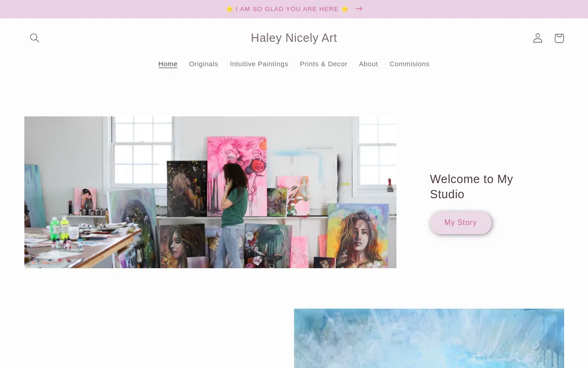Click the announcement bar arrow

click(358, 9)
